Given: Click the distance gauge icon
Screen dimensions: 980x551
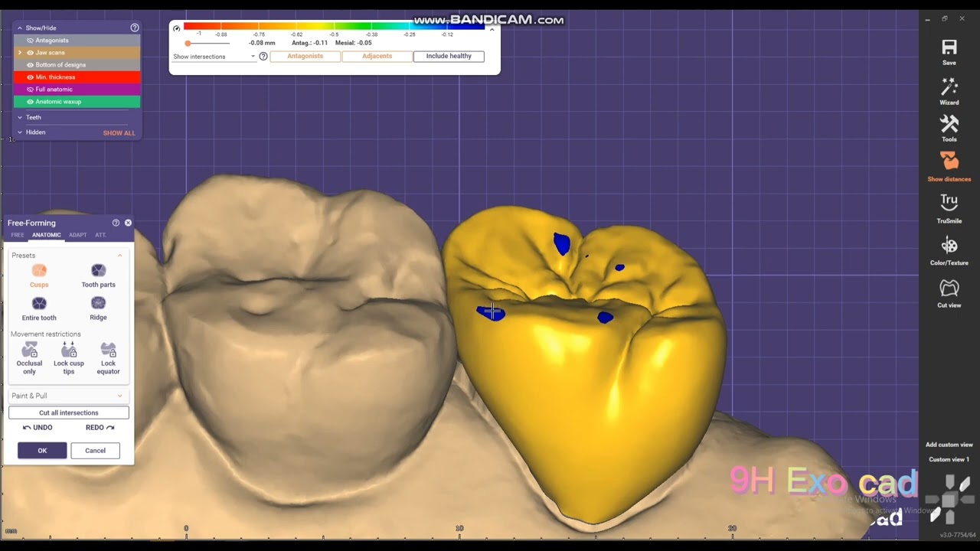Looking at the screenshot, I should (x=177, y=28).
